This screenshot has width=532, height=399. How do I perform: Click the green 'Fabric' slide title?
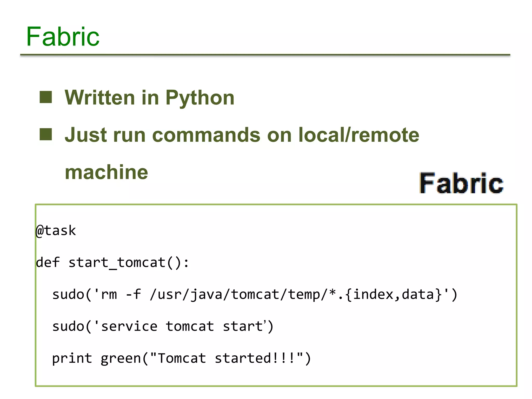pyautogui.click(x=63, y=37)
